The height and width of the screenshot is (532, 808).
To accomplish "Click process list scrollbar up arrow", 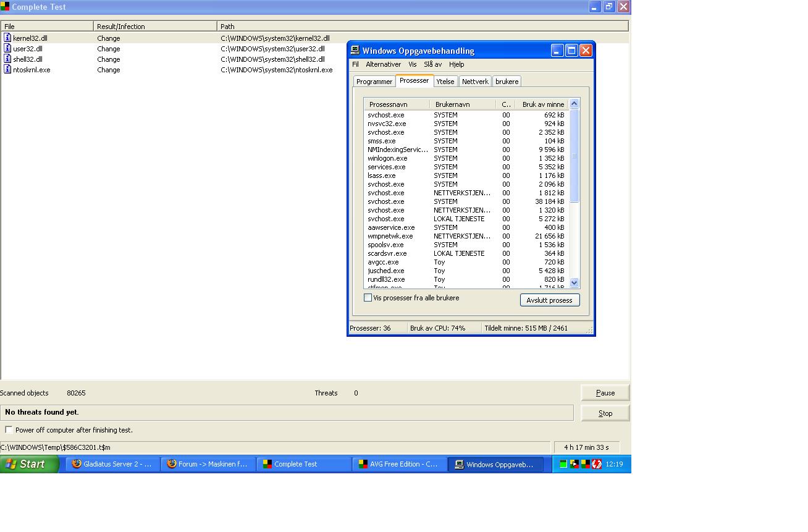I will point(574,104).
